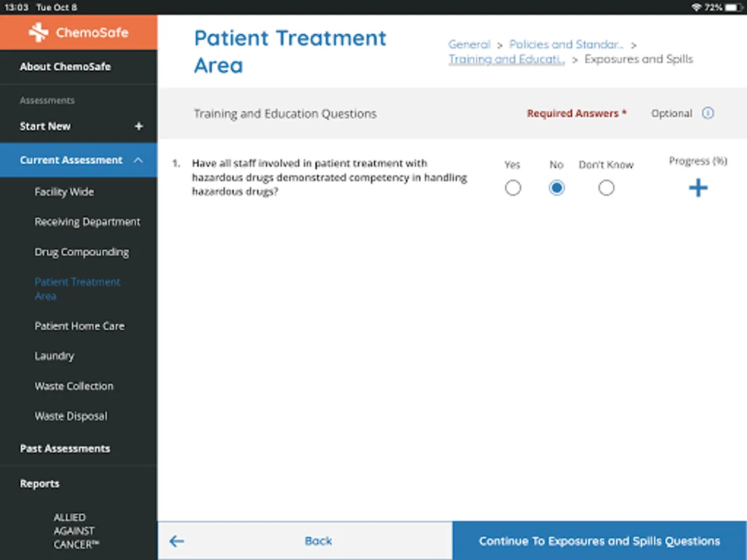Open the Training and Education breadcrumb link
This screenshot has width=747, height=560.
click(507, 60)
